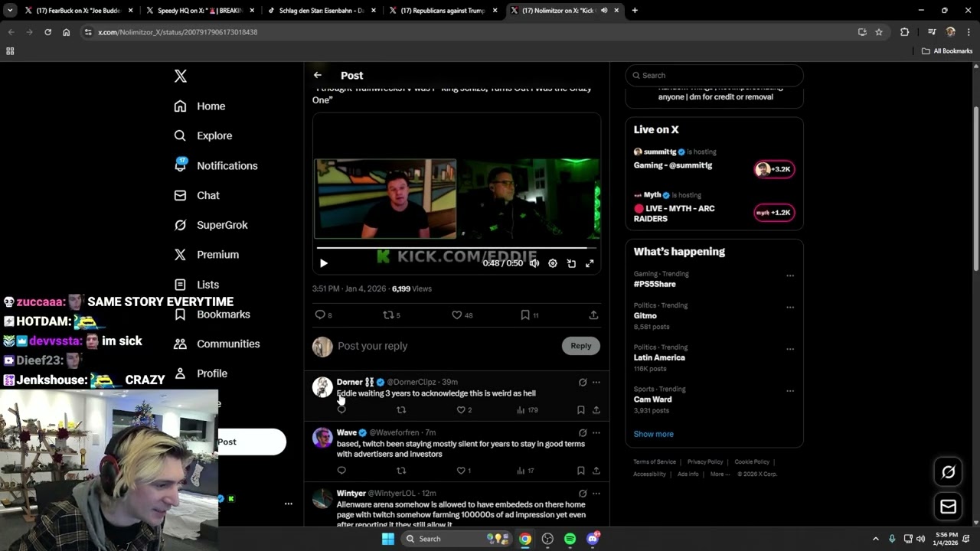Click the X Search box
Screen dimensions: 980x551
pos(714,75)
